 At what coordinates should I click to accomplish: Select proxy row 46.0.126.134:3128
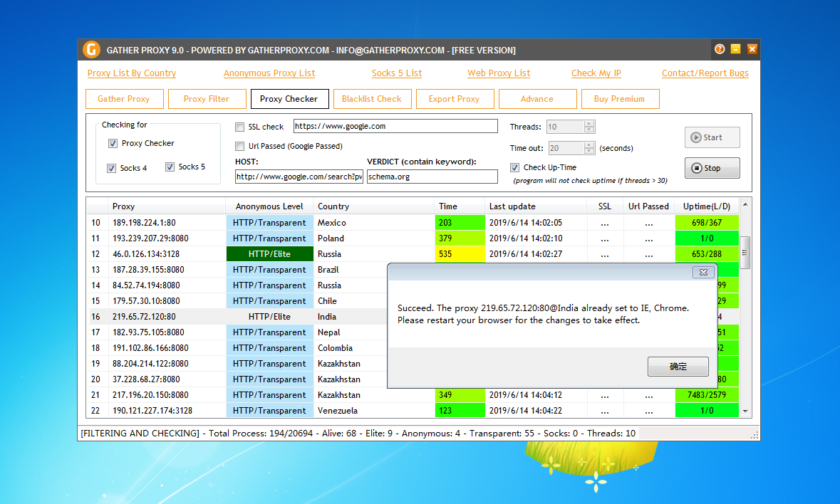[413, 254]
